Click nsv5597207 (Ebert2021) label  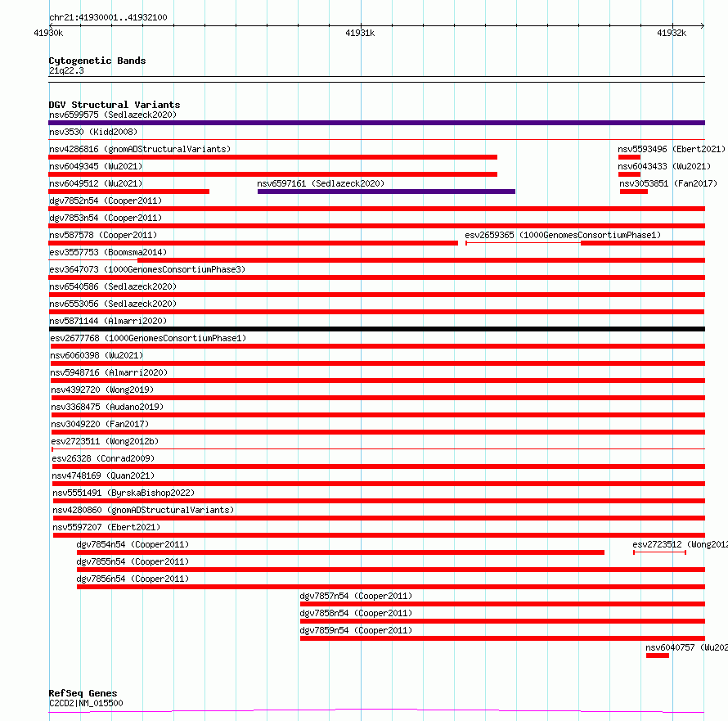click(x=106, y=527)
